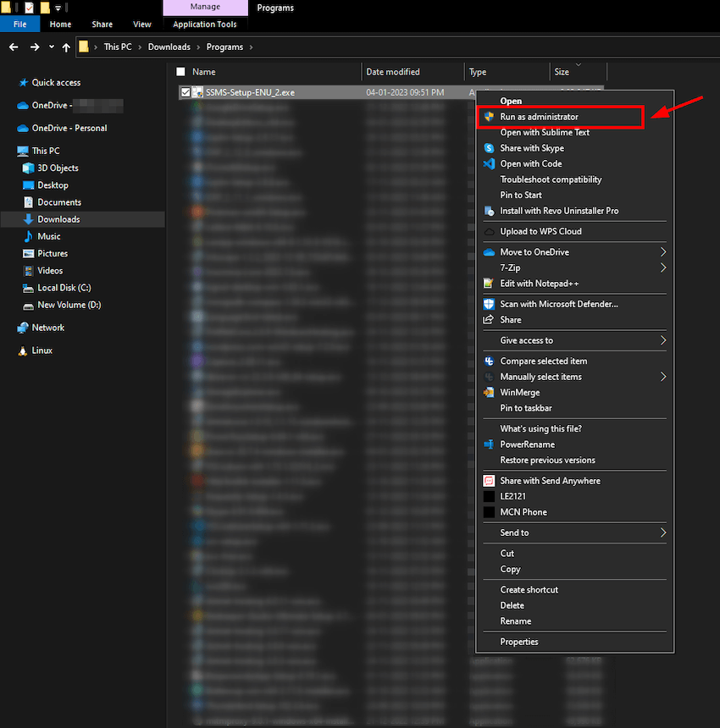Click the Network icon in sidebar
The height and width of the screenshot is (728, 720).
[x=22, y=328]
